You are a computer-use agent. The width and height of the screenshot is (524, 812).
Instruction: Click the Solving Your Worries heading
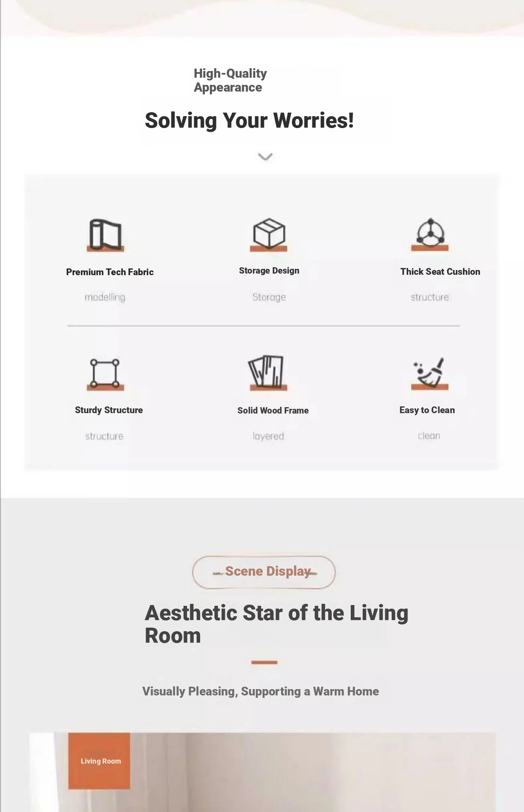(249, 121)
